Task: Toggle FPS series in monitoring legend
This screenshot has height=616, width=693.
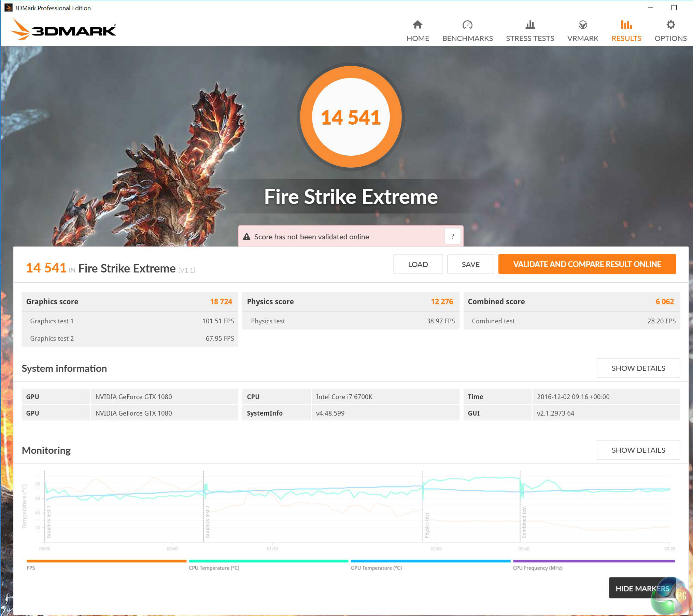Action: click(x=31, y=568)
